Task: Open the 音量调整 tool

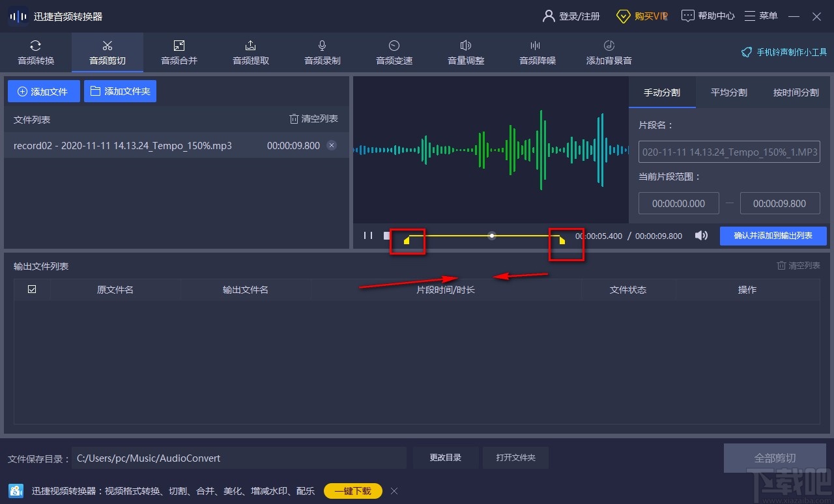Action: coord(465,52)
